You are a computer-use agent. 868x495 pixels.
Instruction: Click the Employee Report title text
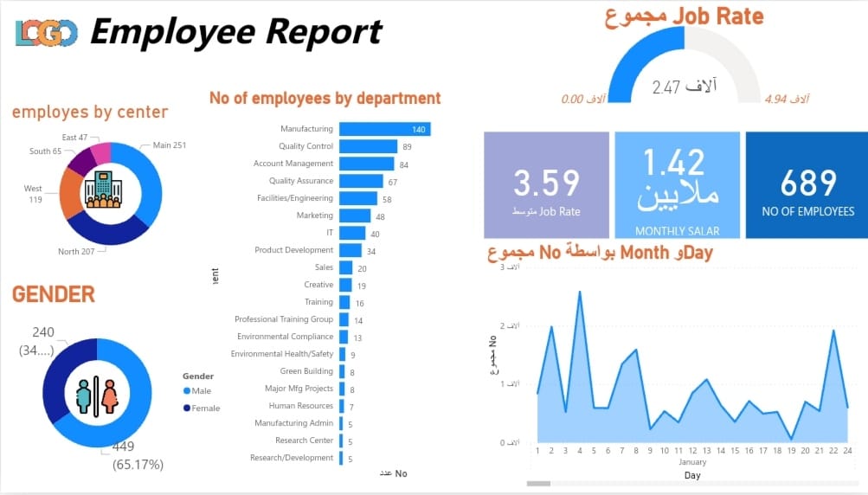coord(235,32)
